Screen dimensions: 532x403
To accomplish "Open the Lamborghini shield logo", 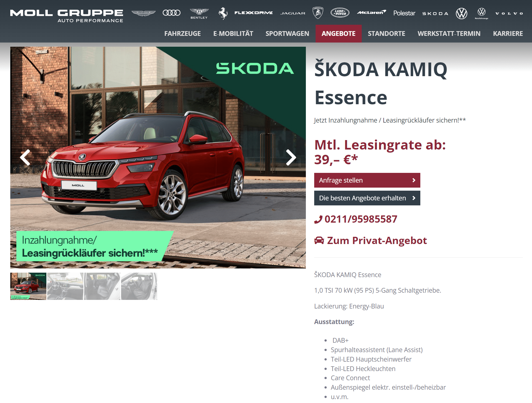I will coord(318,13).
